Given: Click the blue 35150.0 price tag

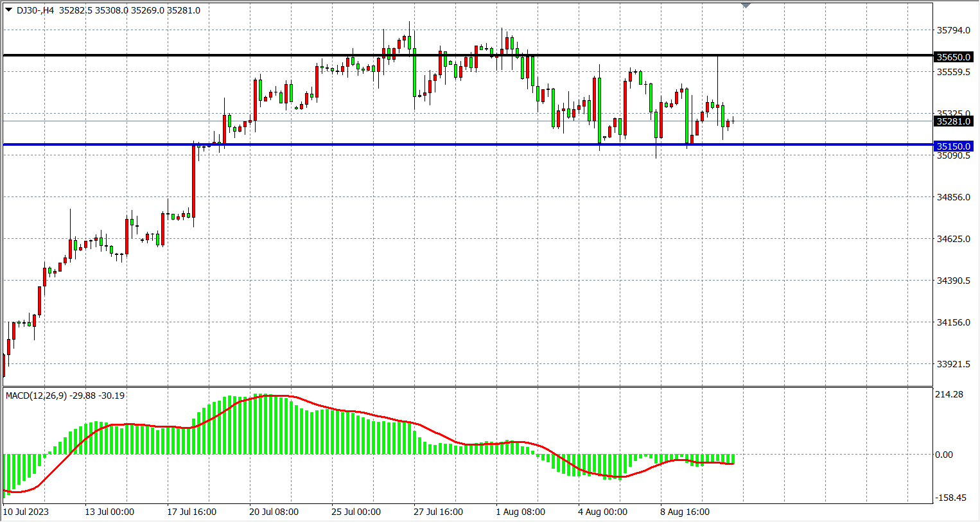Looking at the screenshot, I should (x=953, y=146).
